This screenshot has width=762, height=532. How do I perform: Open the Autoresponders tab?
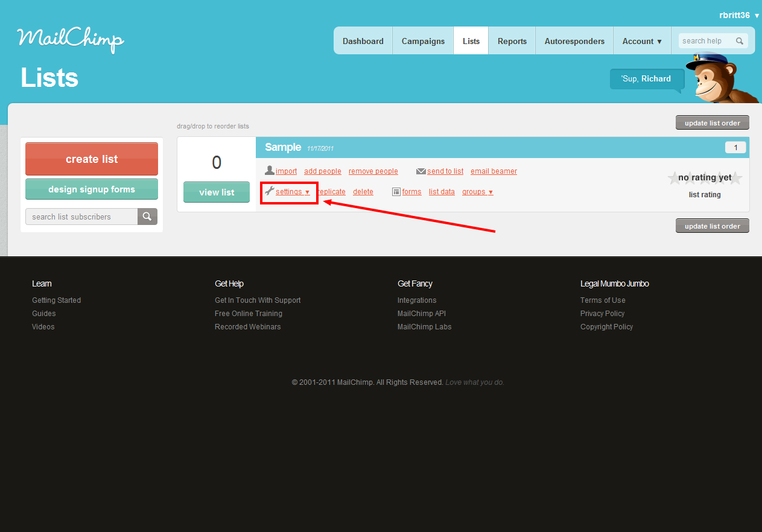[574, 41]
